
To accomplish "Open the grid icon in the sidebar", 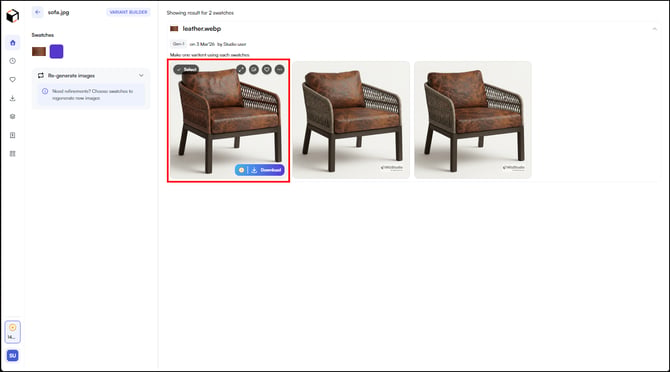I will (x=12, y=153).
